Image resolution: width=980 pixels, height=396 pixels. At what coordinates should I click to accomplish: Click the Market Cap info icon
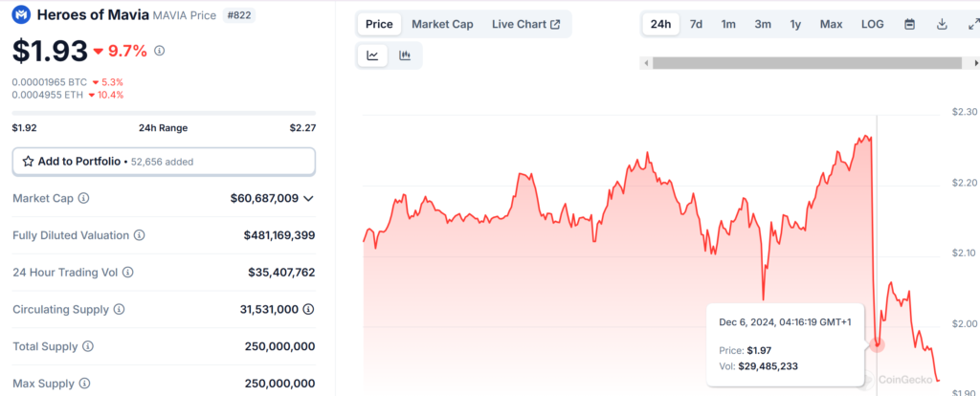point(83,198)
